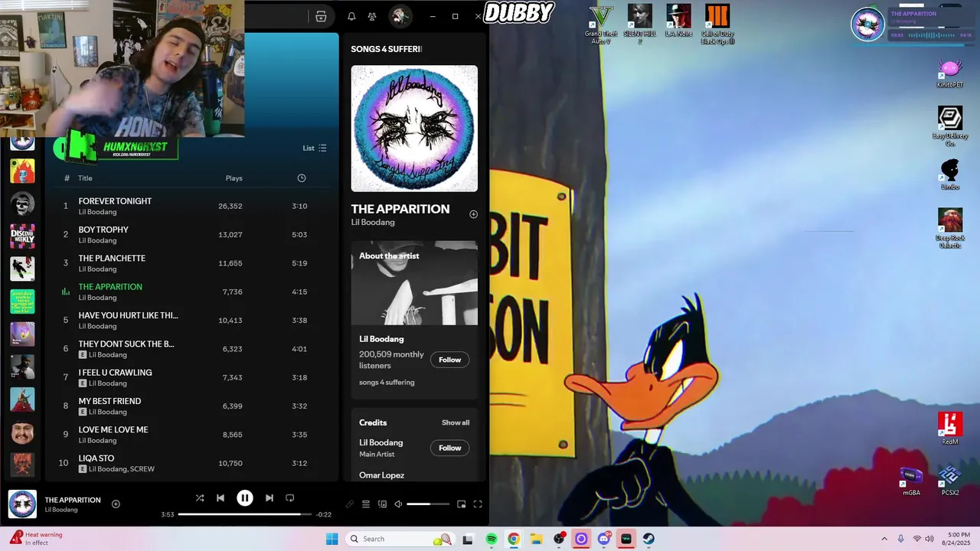Open Grand Theft Auto V desktop shortcut
This screenshot has height=551, width=980.
[601, 24]
